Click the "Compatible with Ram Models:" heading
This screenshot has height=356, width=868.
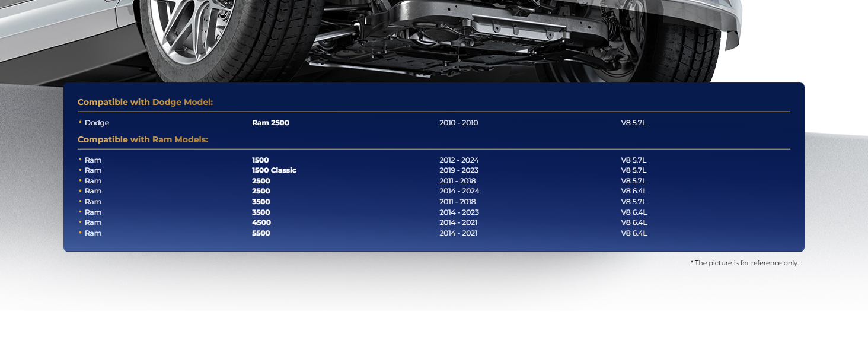click(142, 139)
